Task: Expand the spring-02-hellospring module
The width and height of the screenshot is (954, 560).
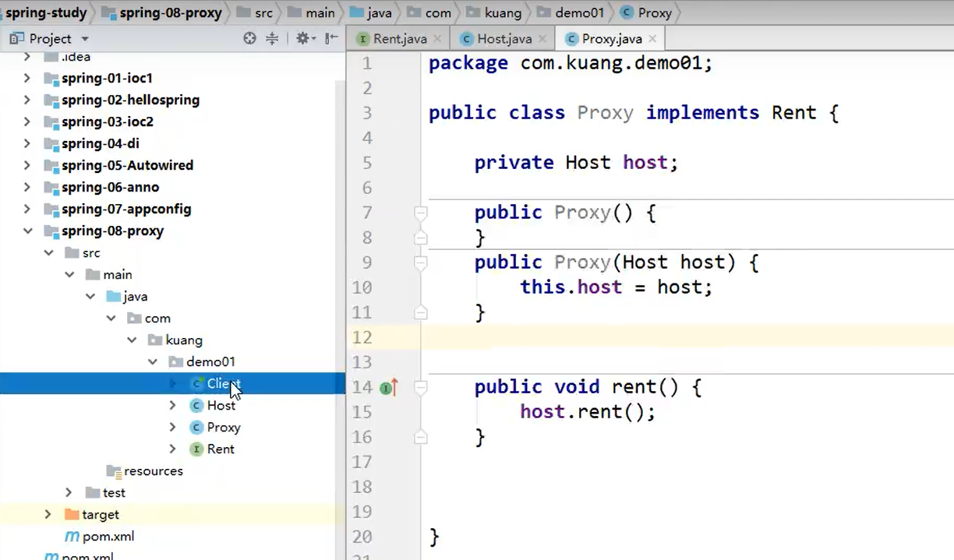Action: pos(27,100)
